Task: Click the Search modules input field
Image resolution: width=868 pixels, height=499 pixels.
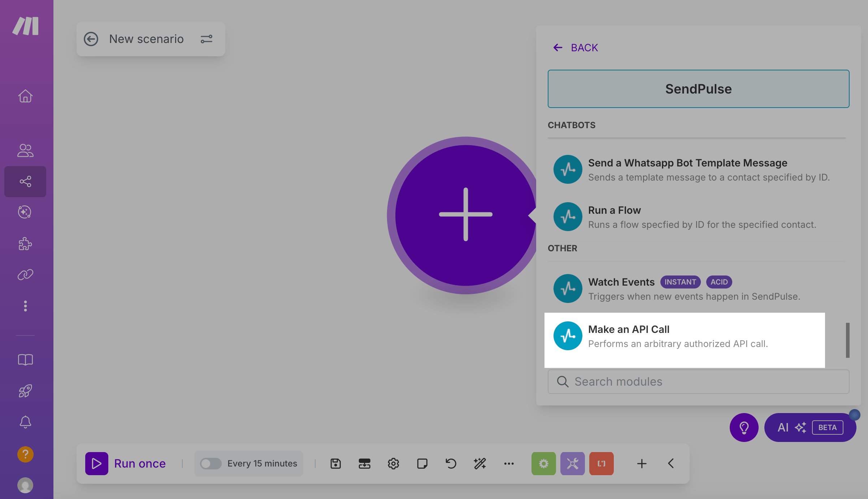Action: point(698,382)
